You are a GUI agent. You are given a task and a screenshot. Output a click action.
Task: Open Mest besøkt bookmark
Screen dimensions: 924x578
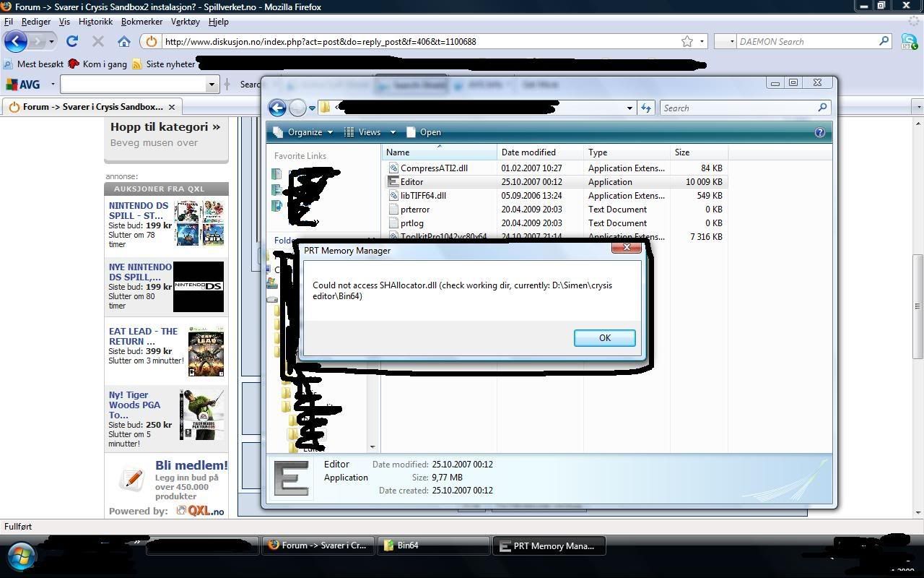[x=33, y=64]
